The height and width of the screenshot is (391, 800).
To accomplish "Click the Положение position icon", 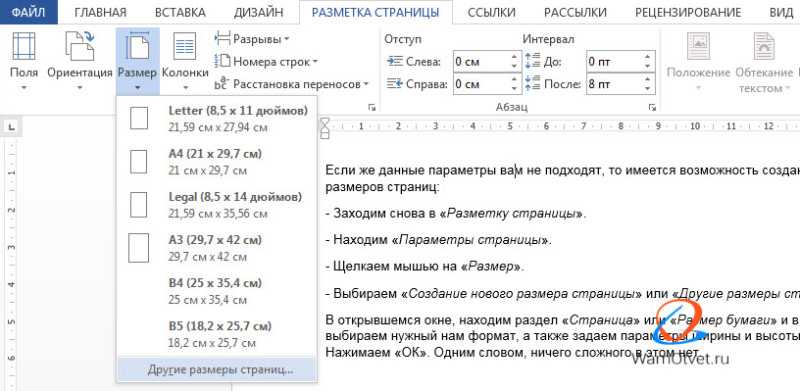I will click(x=698, y=46).
